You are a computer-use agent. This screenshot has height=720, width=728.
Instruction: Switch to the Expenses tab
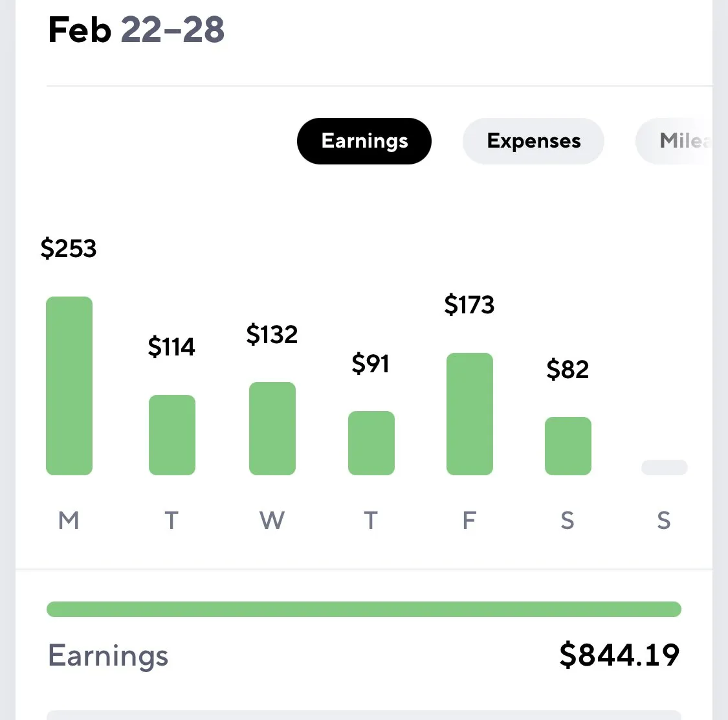point(533,141)
